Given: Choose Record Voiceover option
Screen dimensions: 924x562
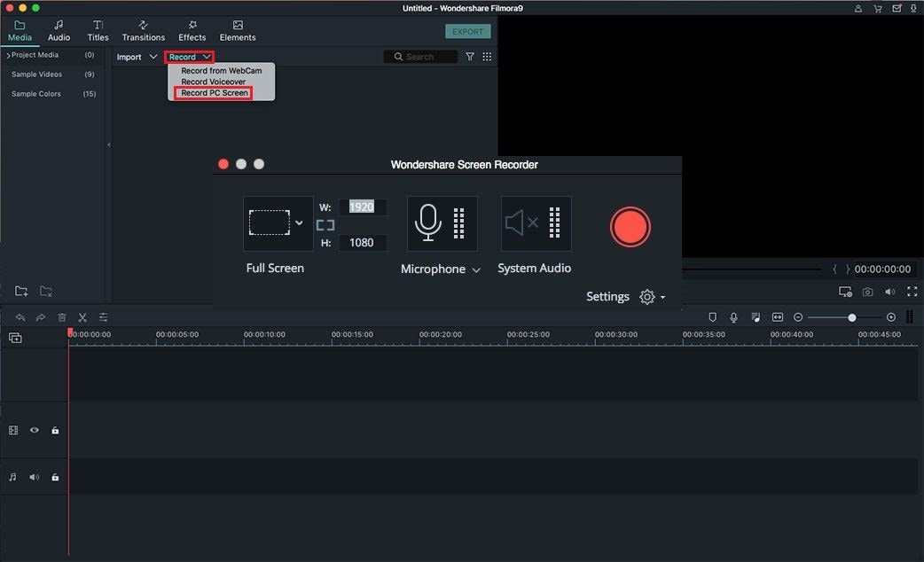Looking at the screenshot, I should coord(214,82).
